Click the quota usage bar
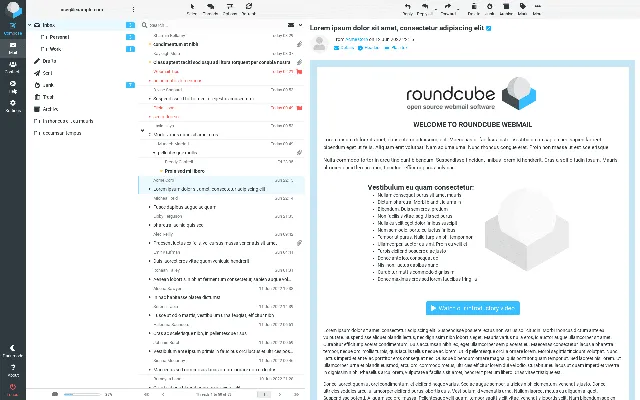 coord(82,394)
